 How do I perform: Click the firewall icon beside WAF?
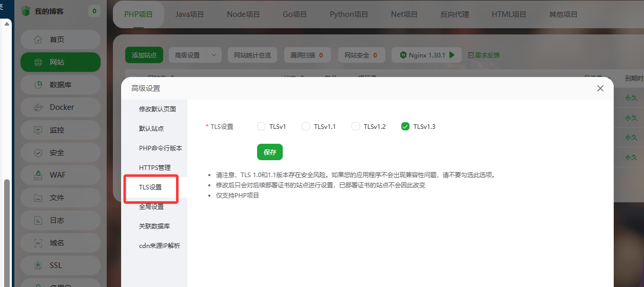(38, 175)
